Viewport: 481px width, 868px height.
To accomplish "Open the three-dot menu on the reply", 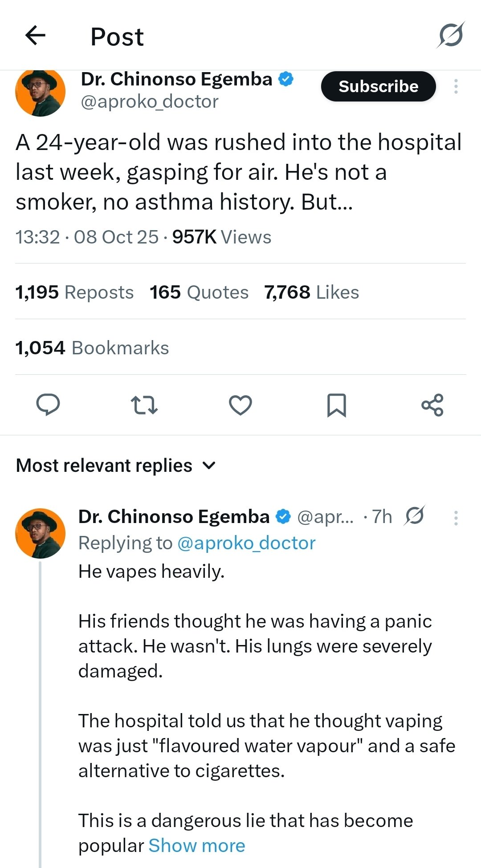I will tap(456, 517).
